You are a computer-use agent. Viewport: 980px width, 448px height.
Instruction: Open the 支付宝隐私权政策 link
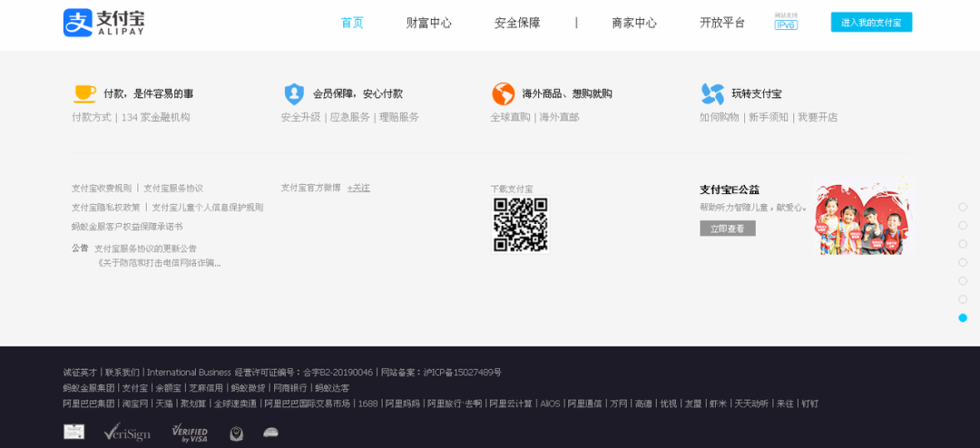(x=106, y=208)
